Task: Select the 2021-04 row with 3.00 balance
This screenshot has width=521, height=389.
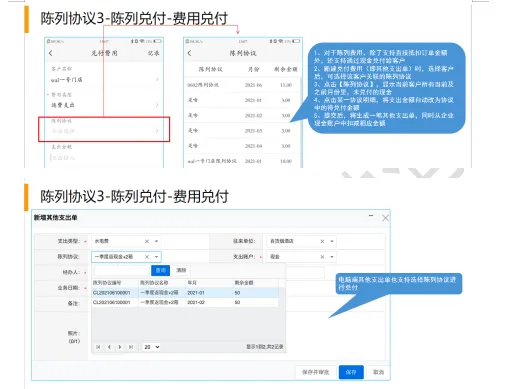Action: click(242, 146)
